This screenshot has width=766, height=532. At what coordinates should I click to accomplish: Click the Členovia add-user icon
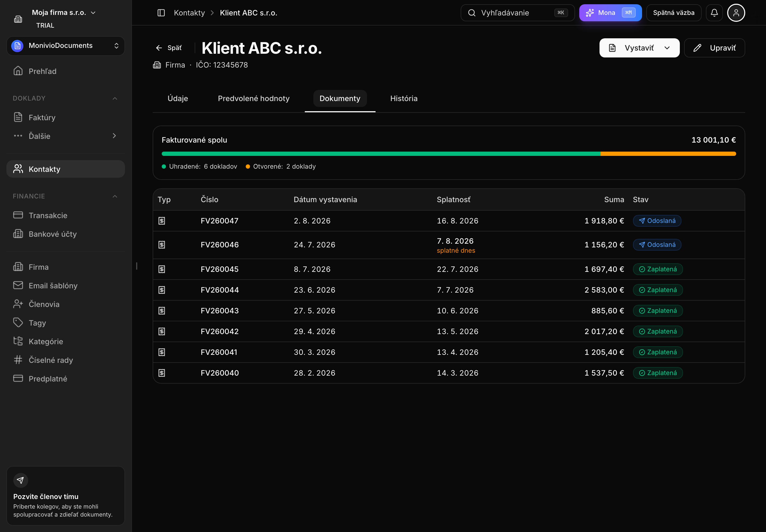18,304
